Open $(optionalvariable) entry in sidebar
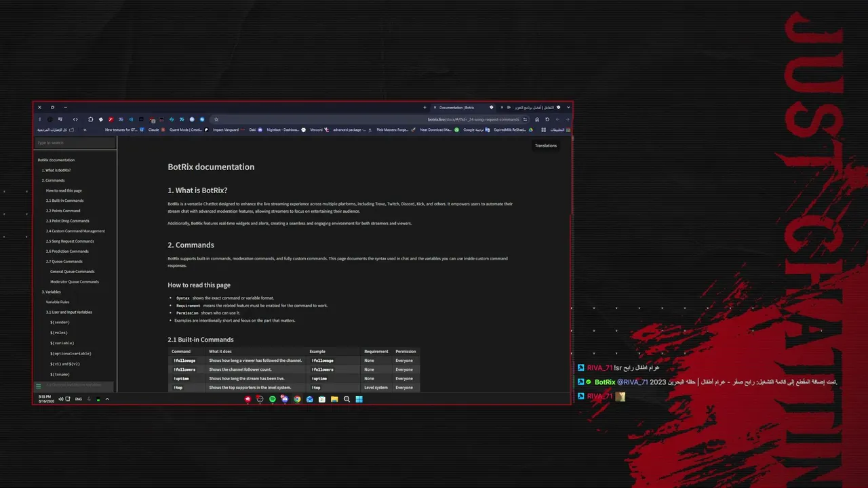868x488 pixels. click(71, 354)
